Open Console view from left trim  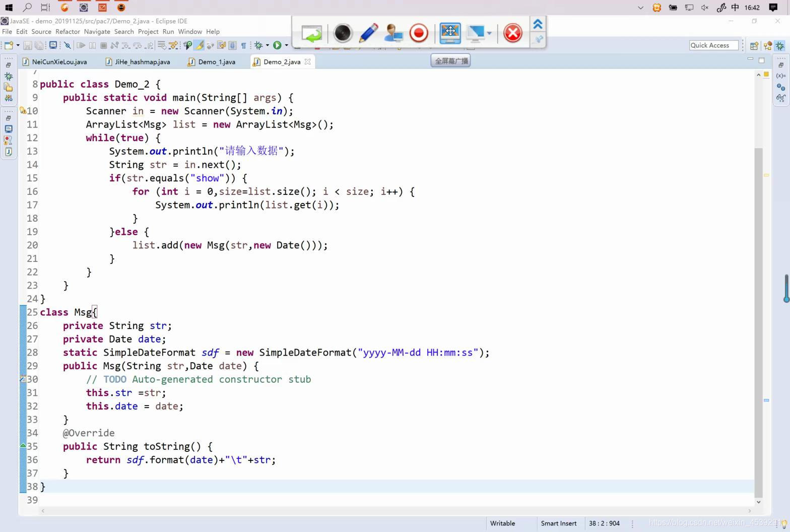click(x=9, y=129)
